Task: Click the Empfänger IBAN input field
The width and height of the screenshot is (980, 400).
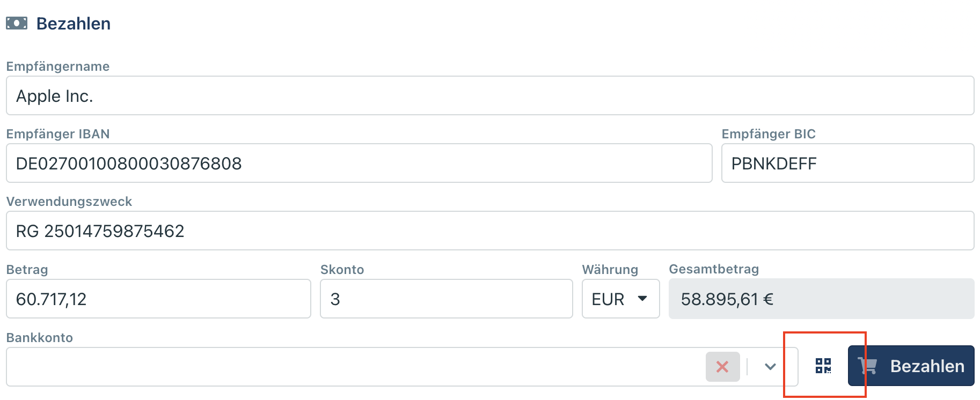Action: pos(359,164)
